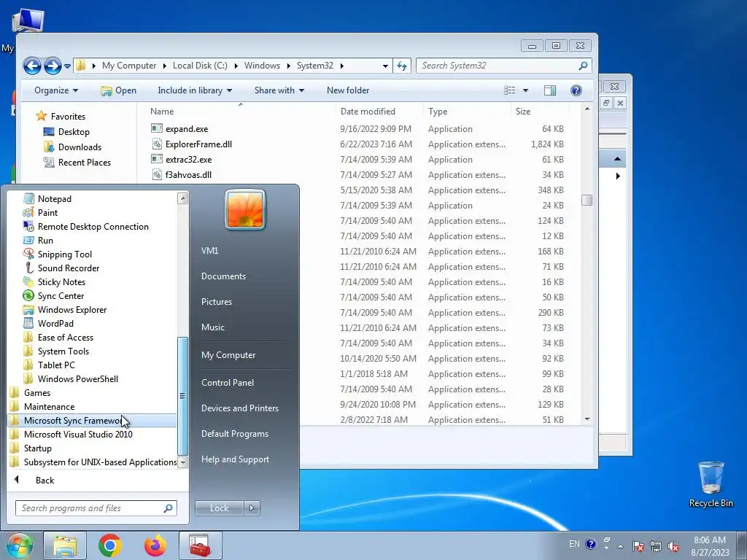Create a New folder

(348, 90)
